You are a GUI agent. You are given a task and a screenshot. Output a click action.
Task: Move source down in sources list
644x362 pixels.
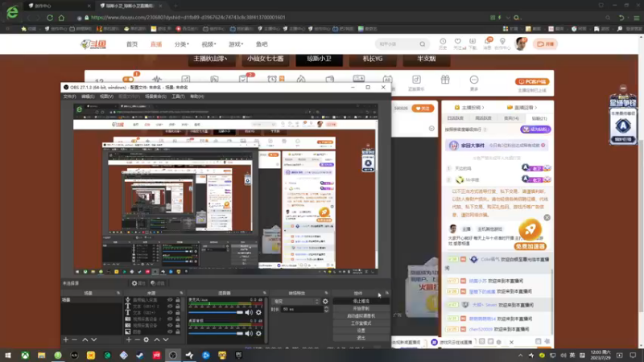(166, 339)
